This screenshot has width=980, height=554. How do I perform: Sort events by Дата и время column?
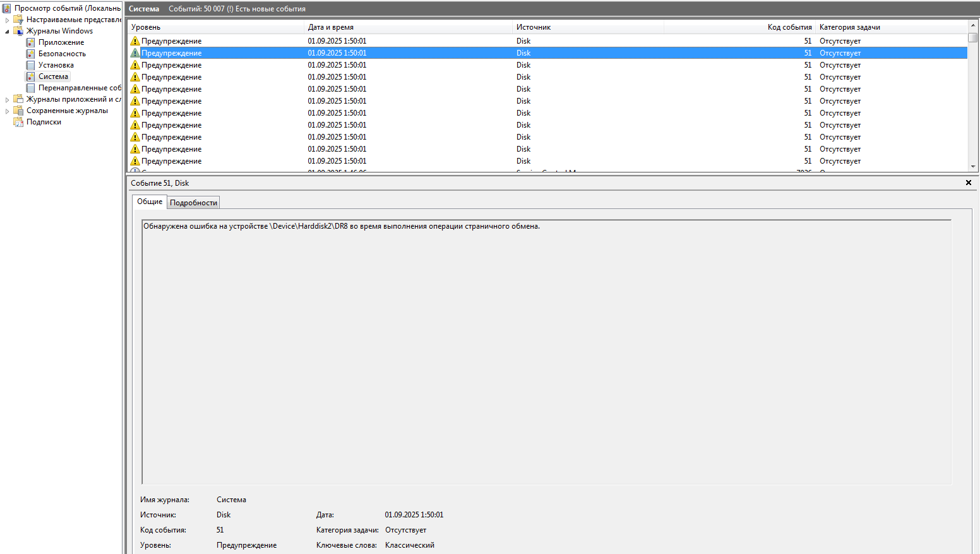pos(408,27)
